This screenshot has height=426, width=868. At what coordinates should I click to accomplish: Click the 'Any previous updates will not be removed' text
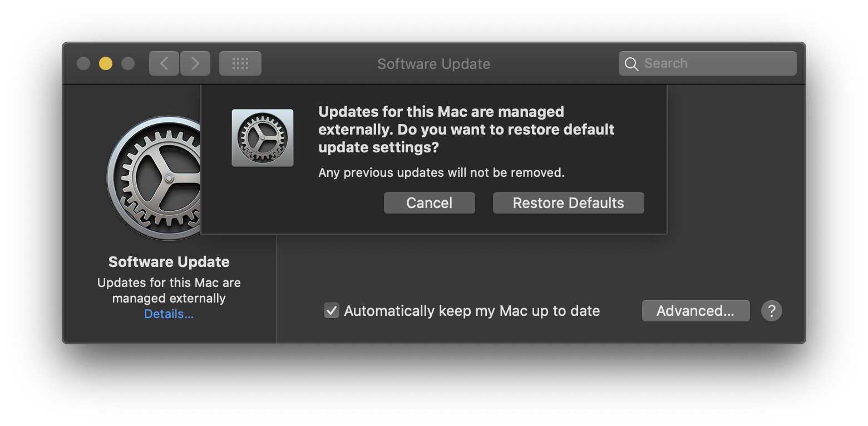click(x=441, y=172)
